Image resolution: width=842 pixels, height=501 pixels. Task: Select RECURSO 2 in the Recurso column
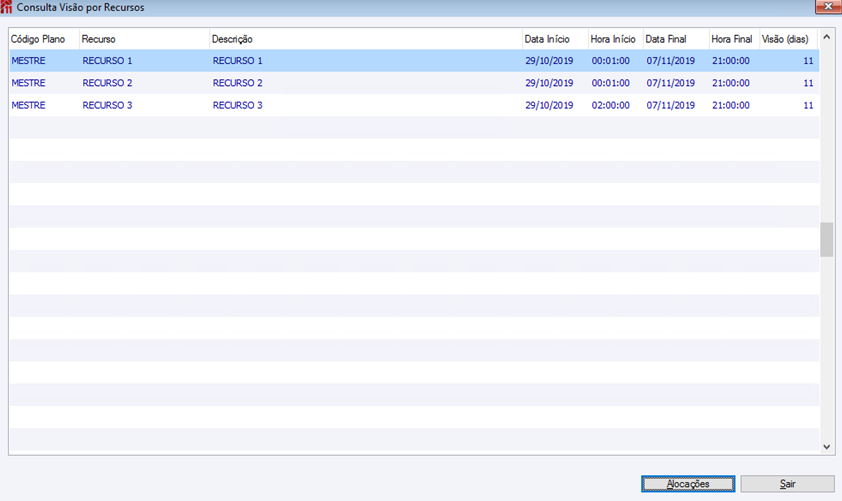pos(107,83)
